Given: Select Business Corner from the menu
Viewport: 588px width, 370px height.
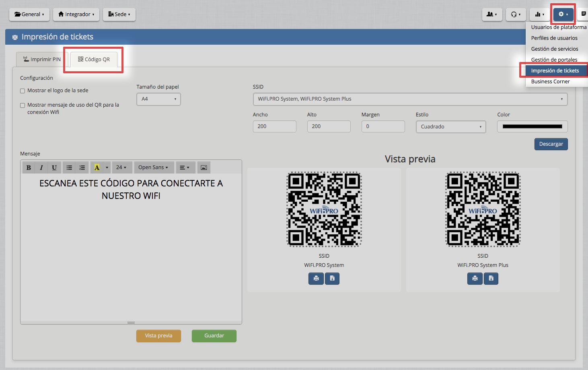Looking at the screenshot, I should pyautogui.click(x=550, y=81).
